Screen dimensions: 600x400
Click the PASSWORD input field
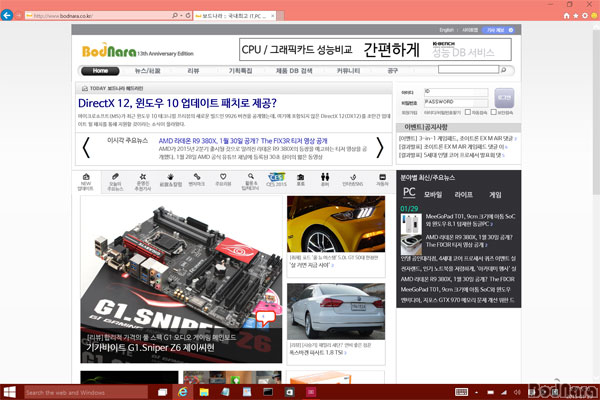click(456, 102)
